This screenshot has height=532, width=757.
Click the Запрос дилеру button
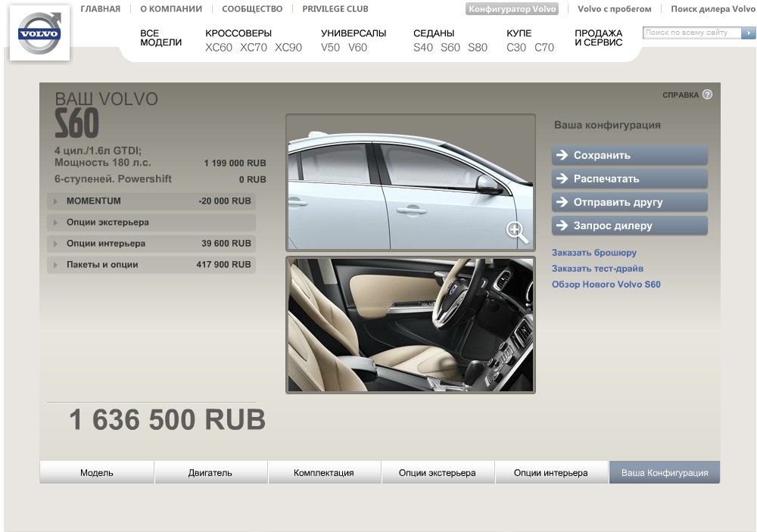point(629,226)
